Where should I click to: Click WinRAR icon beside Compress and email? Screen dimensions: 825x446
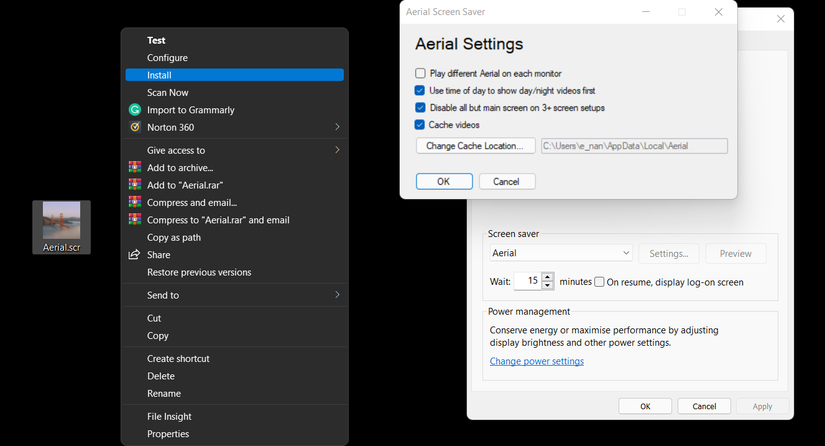(135, 202)
